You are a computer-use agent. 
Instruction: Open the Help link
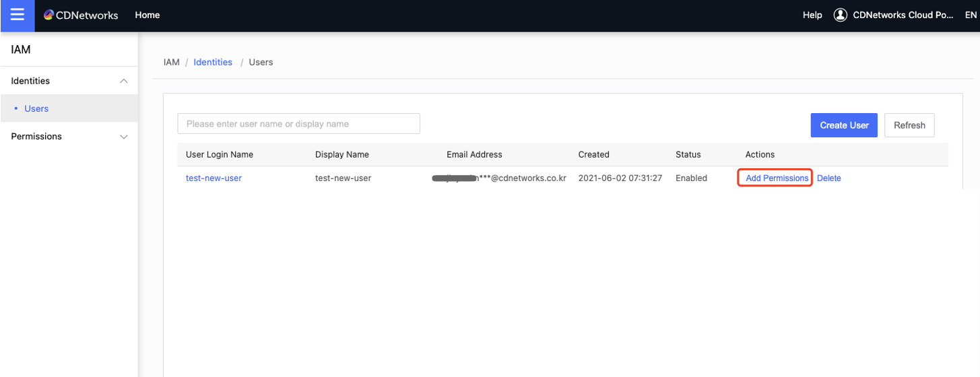coord(812,15)
